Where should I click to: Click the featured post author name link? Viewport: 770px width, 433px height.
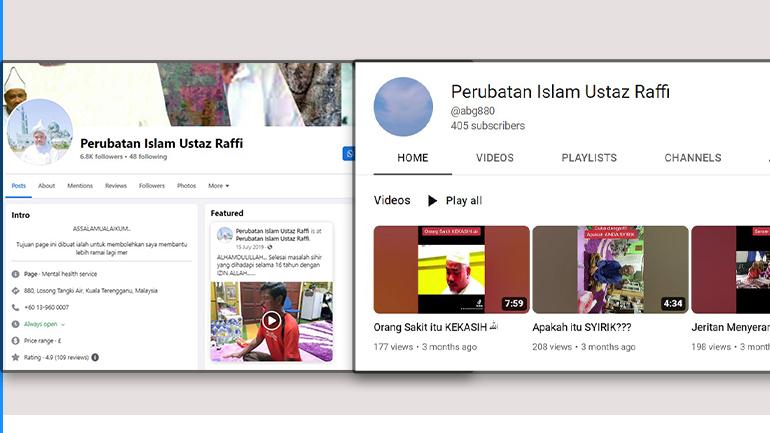(272, 231)
